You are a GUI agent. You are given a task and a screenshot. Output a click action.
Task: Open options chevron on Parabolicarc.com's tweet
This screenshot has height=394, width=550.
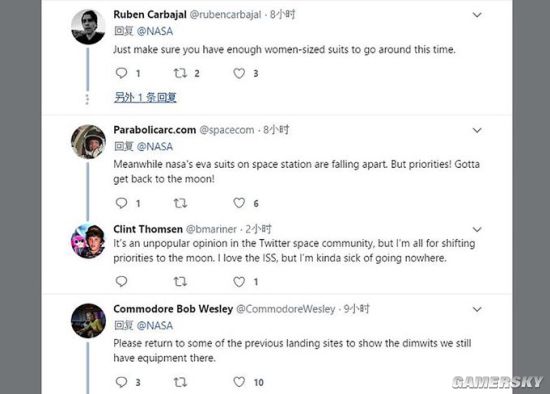click(x=477, y=130)
